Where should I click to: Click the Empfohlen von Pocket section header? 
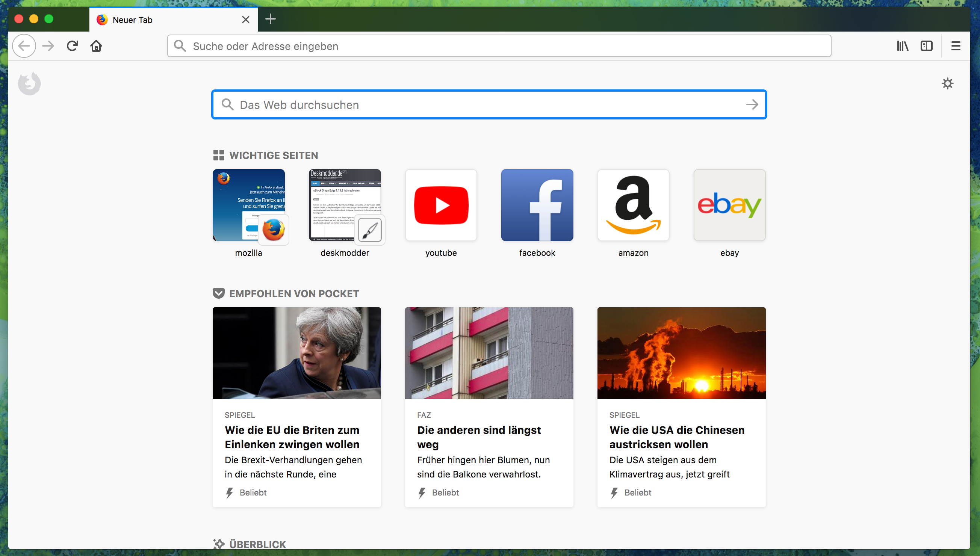click(x=294, y=294)
